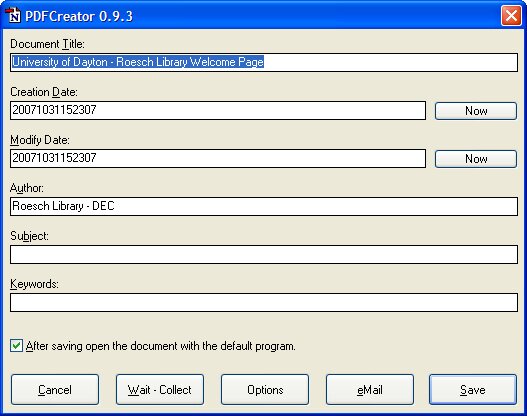This screenshot has width=527, height=416.
Task: Click the PDFCreator title bar icon
Action: [13, 15]
